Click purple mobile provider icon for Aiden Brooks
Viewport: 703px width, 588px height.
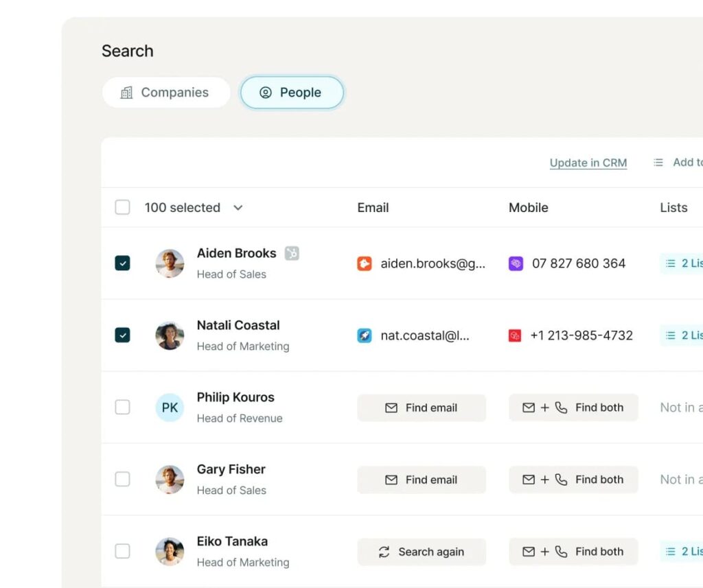pyautogui.click(x=516, y=263)
